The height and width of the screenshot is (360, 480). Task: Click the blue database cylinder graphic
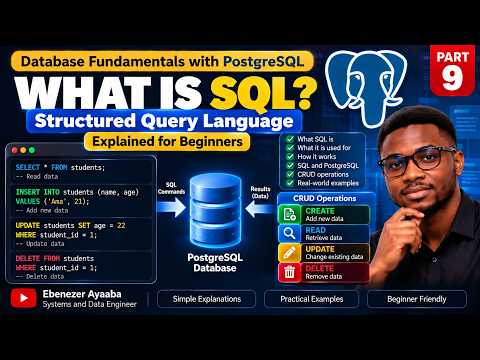click(215, 211)
